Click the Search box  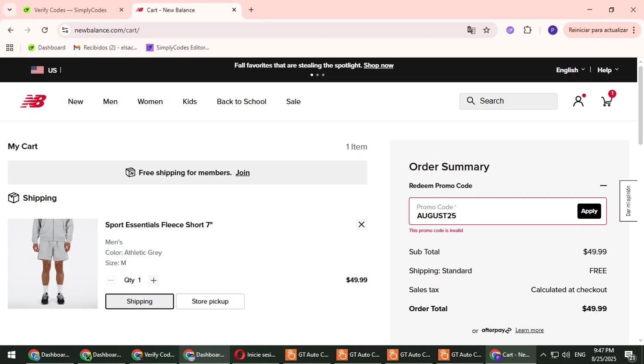(508, 101)
